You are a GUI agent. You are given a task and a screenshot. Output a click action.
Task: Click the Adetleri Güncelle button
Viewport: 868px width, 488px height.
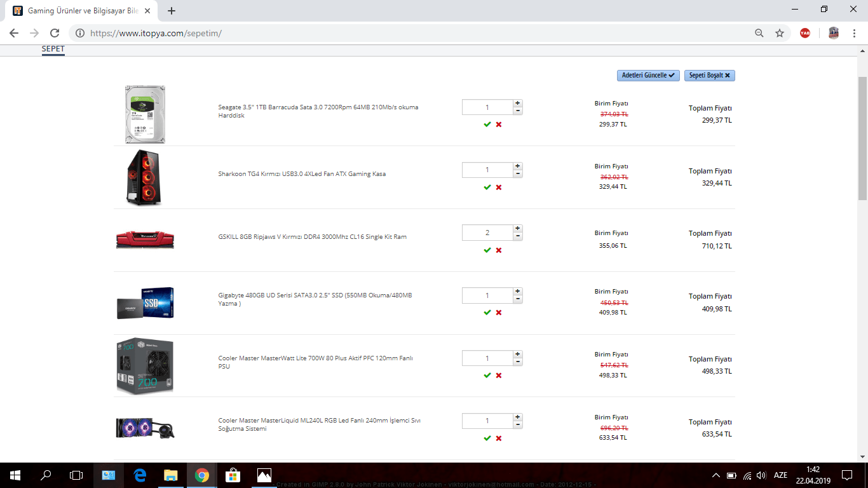648,76
